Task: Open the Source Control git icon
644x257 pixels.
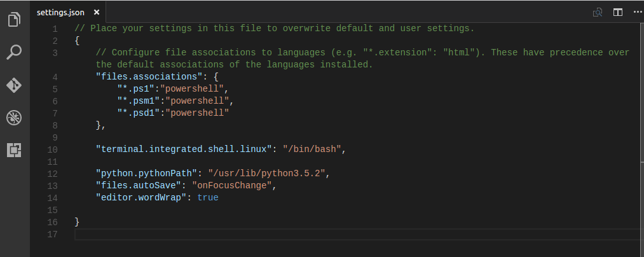Action: tap(14, 85)
